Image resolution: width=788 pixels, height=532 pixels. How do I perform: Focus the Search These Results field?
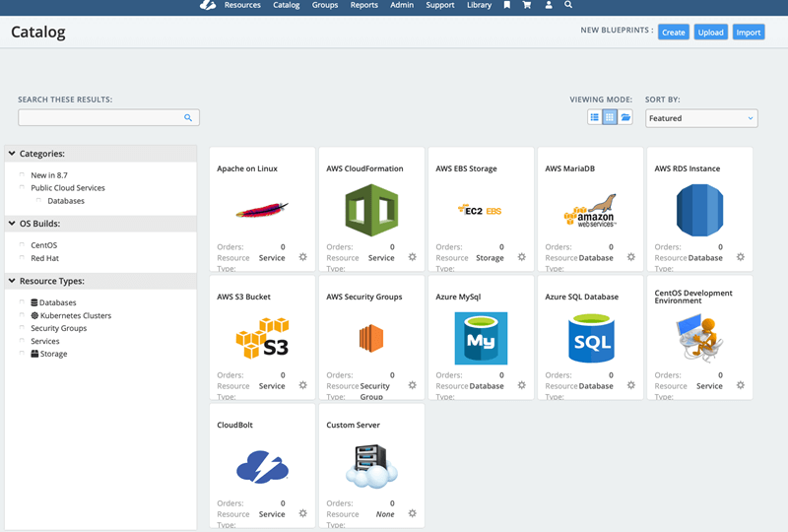(108, 117)
